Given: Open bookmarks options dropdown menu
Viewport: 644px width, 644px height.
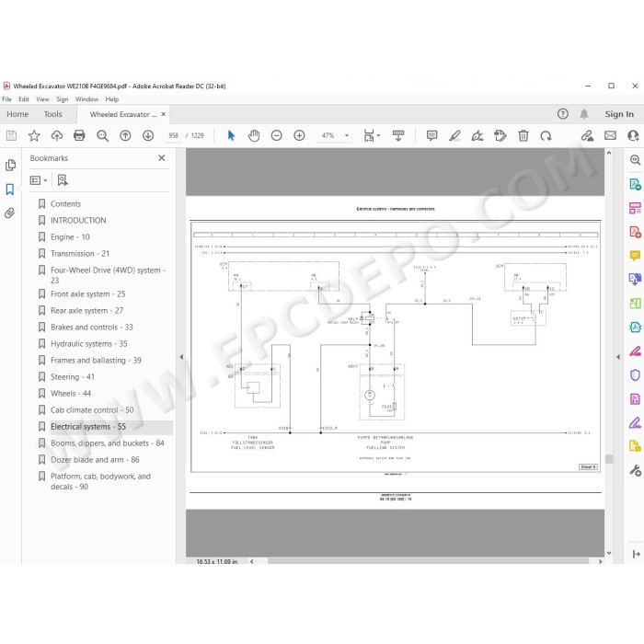Looking at the screenshot, I should 39,180.
